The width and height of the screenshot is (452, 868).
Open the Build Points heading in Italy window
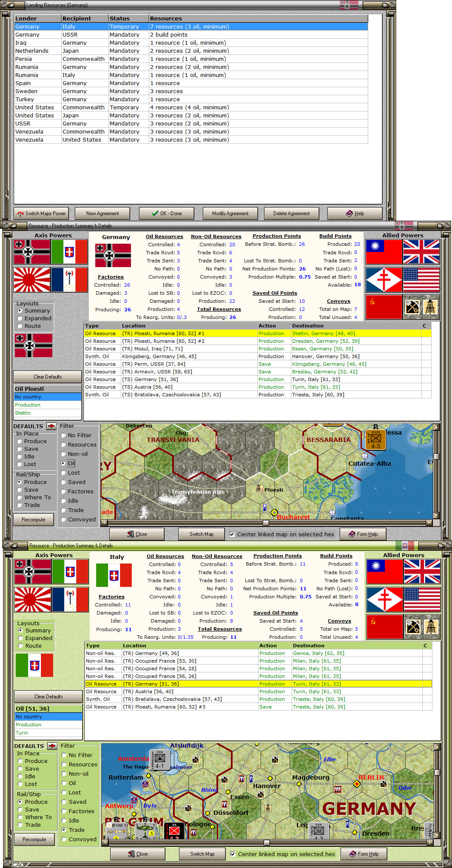click(336, 556)
